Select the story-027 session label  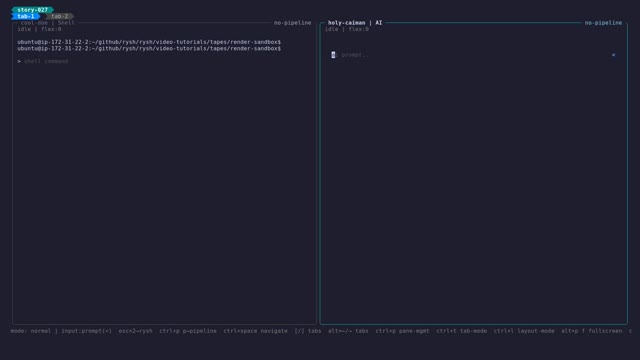click(32, 10)
